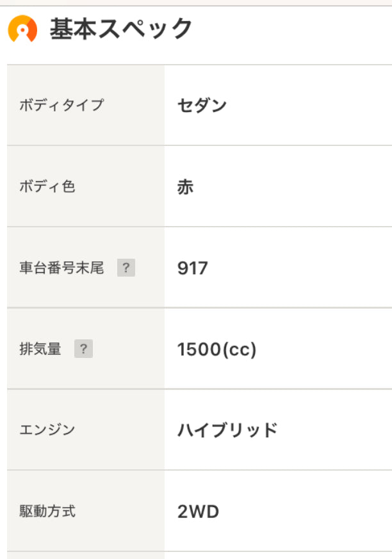
Task: Select the 2WD drive type value
Action: (199, 512)
